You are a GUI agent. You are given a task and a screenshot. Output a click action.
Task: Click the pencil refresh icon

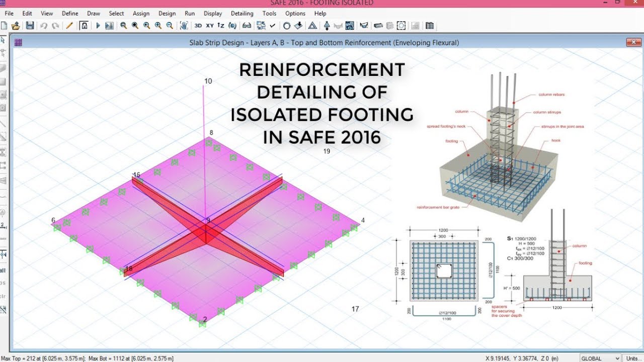[69, 26]
